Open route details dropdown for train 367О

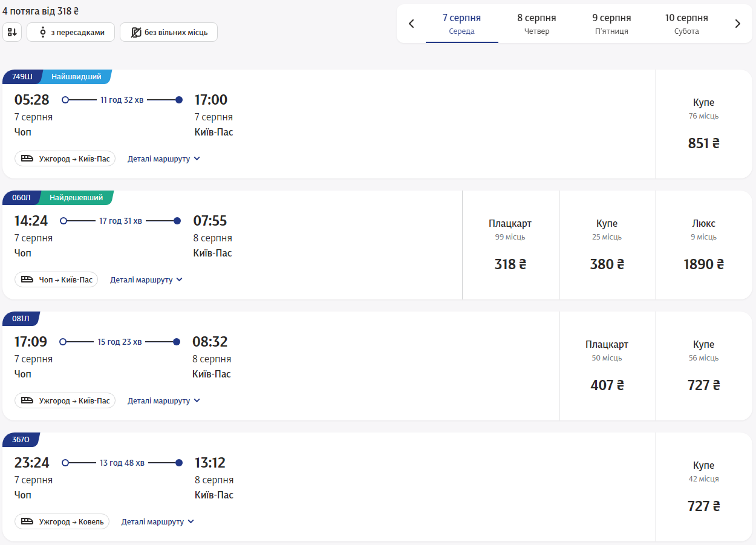(157, 522)
